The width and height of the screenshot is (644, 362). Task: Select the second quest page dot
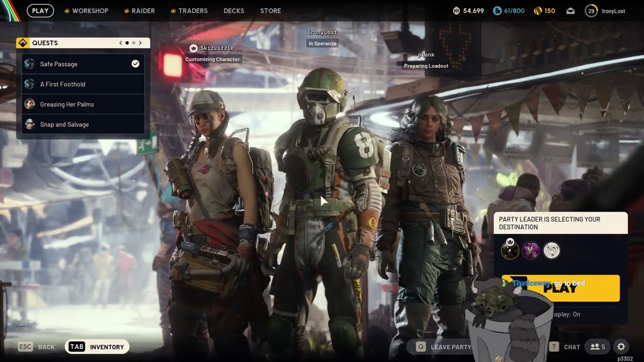[x=134, y=43]
